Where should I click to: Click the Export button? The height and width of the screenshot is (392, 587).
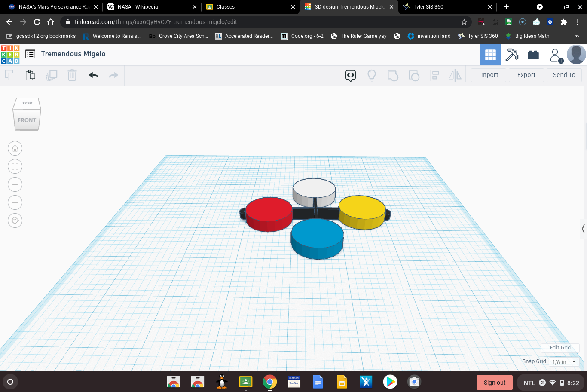click(x=526, y=75)
